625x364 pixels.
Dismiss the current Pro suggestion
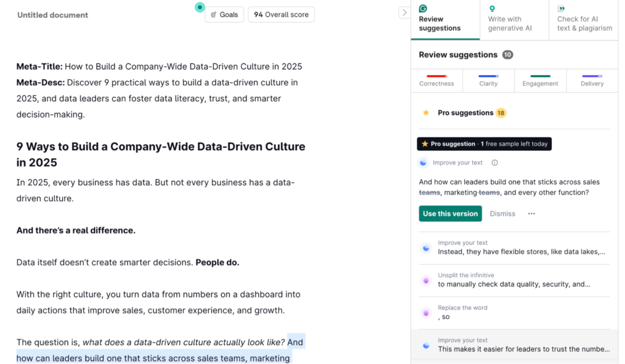pyautogui.click(x=502, y=214)
